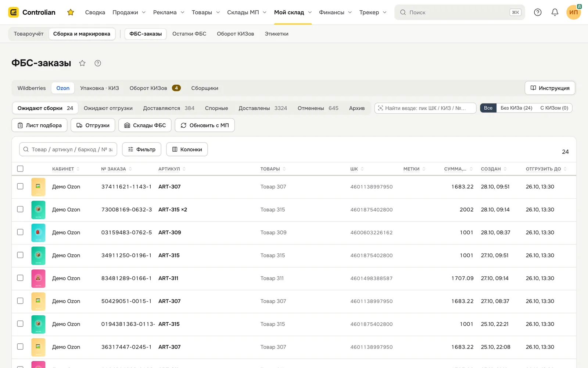Sort by Создан column arrows

coord(505,169)
